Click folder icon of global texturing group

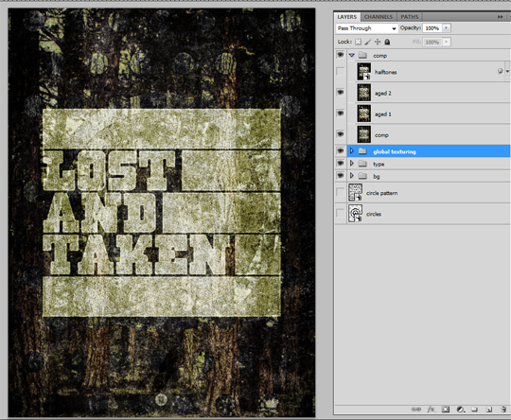362,151
